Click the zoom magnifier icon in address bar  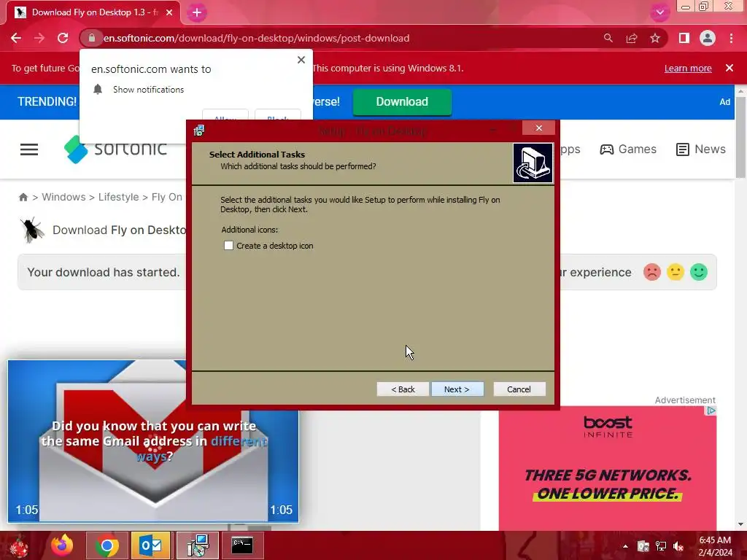coord(608,38)
